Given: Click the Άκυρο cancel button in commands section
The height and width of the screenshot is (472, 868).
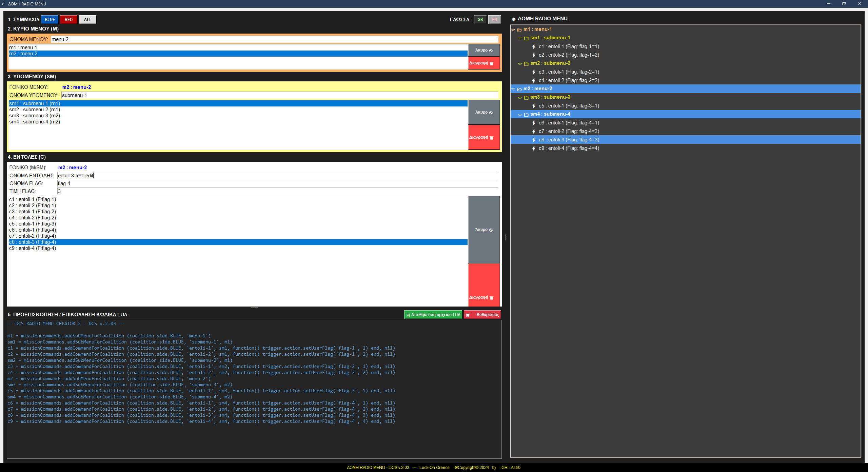Looking at the screenshot, I should [484, 230].
